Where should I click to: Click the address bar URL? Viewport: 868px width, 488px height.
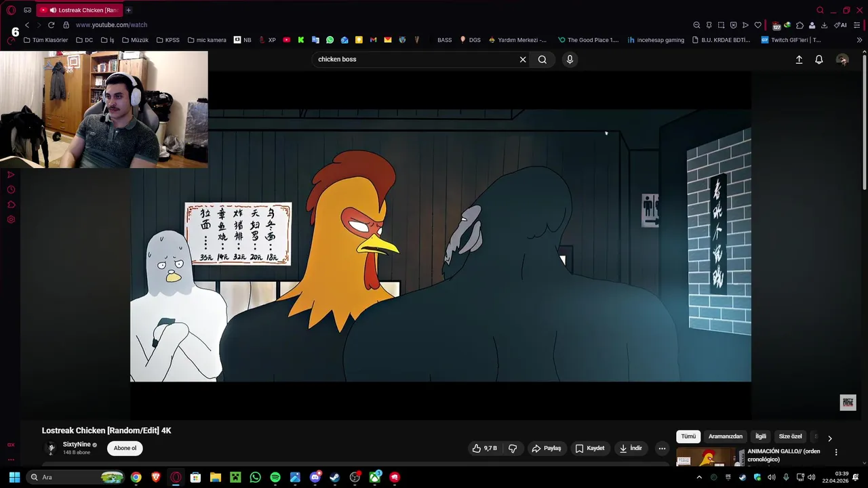click(x=111, y=25)
